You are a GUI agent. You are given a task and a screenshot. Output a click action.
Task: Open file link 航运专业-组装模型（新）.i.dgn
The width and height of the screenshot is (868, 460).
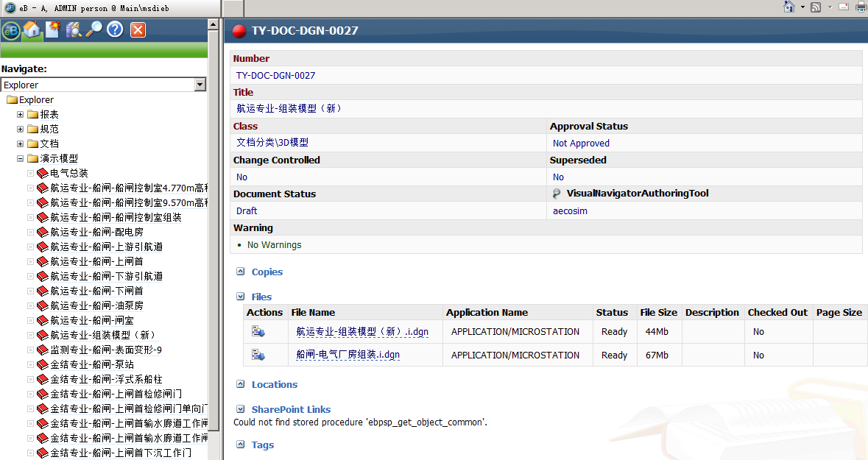click(362, 332)
